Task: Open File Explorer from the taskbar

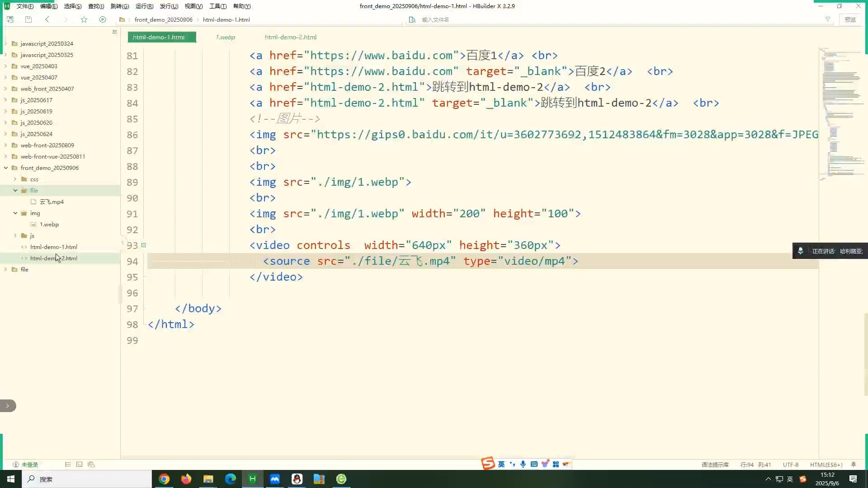Action: 208,479
